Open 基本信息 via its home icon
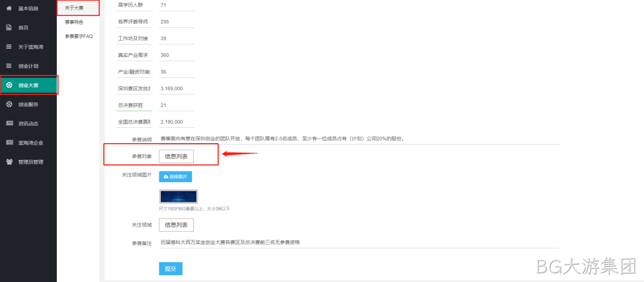The image size is (644, 282). (9, 8)
